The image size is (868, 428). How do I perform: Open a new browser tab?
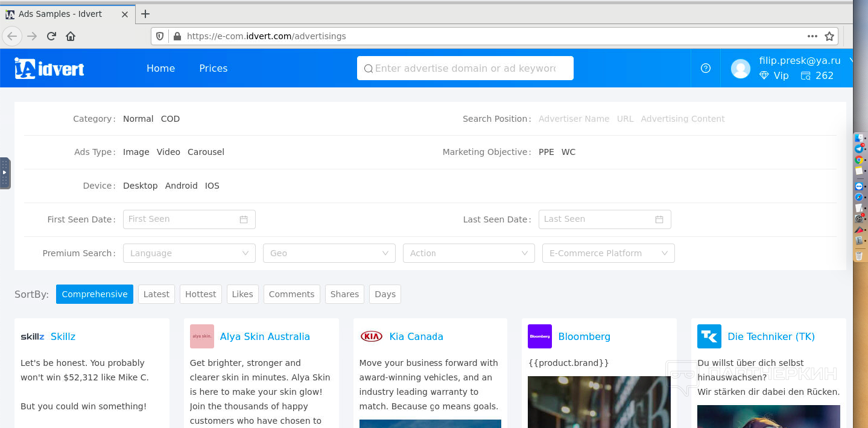[x=145, y=14]
